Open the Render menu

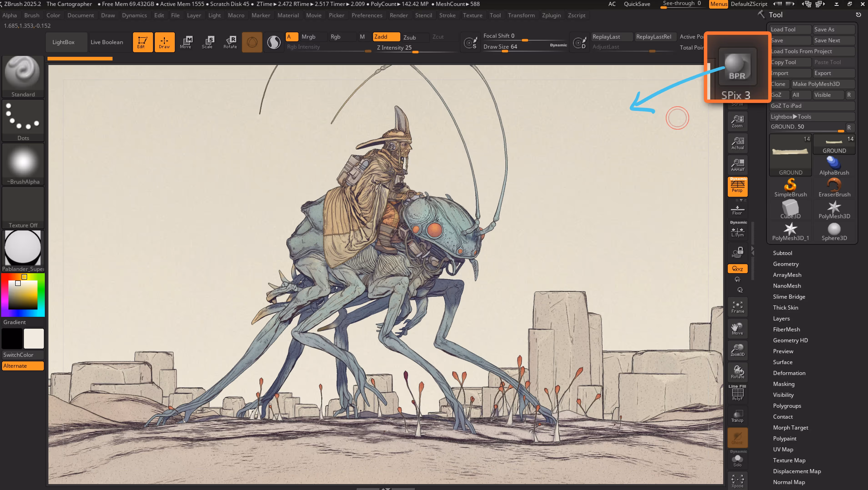pyautogui.click(x=399, y=15)
